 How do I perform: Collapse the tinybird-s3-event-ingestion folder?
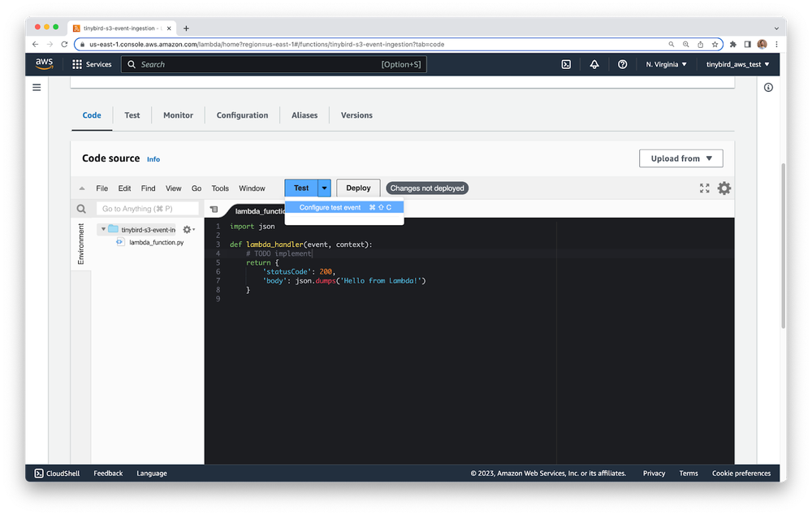coord(103,230)
